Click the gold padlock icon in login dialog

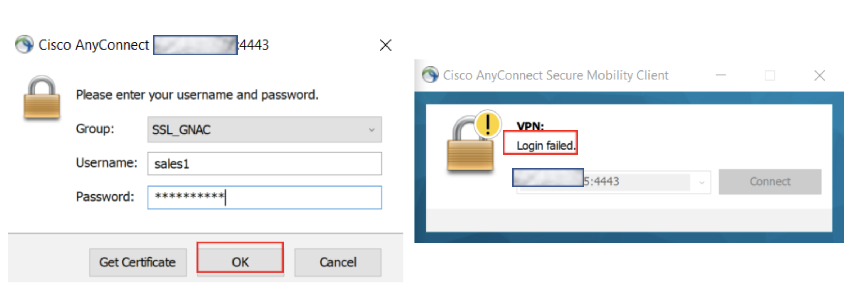point(42,98)
